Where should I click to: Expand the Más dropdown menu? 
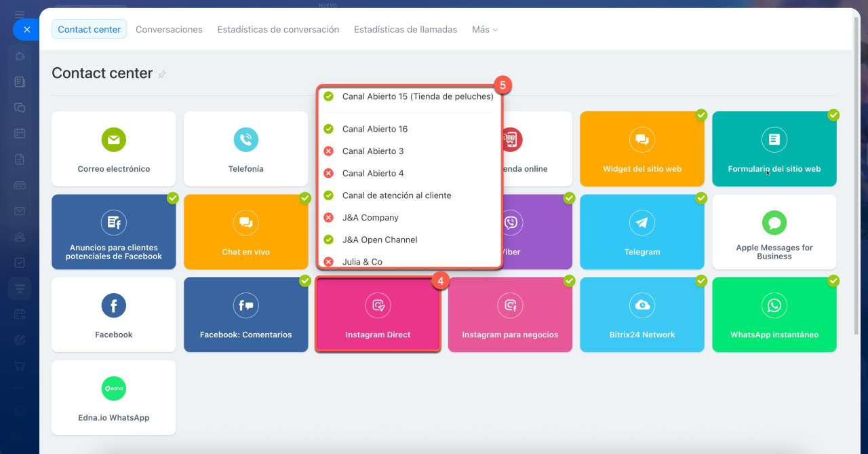pyautogui.click(x=485, y=29)
